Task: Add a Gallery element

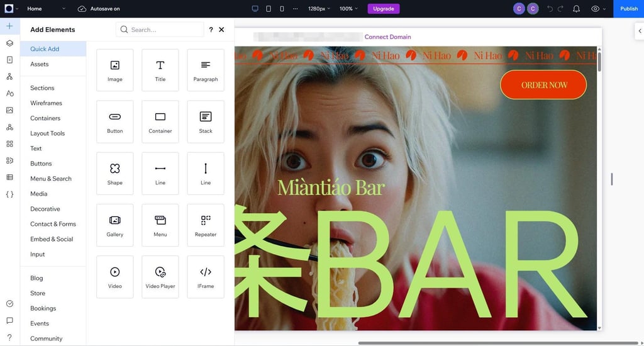Action: coord(114,225)
